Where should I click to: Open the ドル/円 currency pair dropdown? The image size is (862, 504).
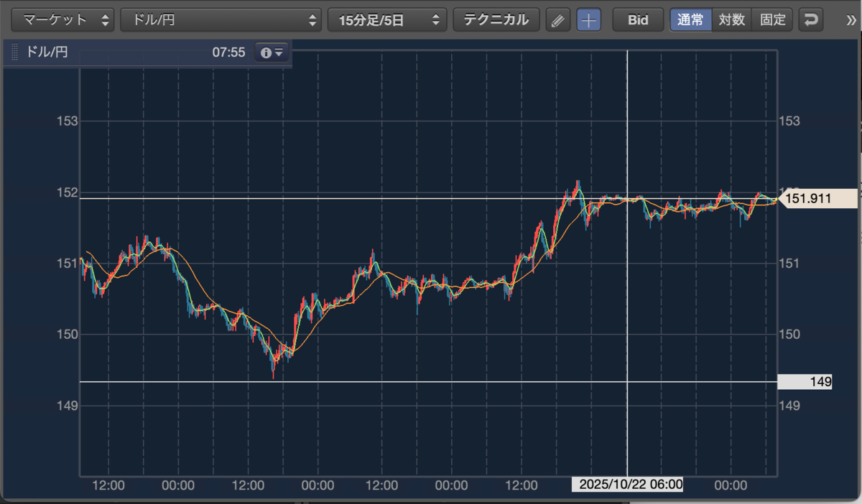(x=221, y=20)
